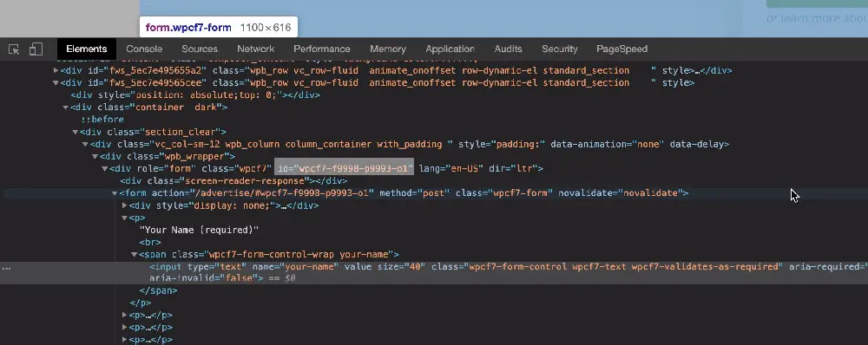868x345 pixels.
Task: Click the data-animation="none" attribute
Action: tap(608, 144)
